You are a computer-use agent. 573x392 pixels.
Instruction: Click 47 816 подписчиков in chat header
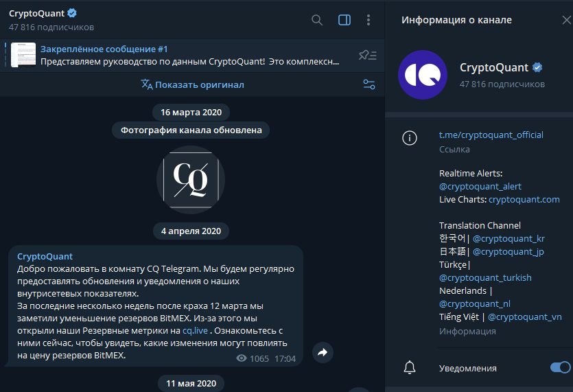click(51, 27)
